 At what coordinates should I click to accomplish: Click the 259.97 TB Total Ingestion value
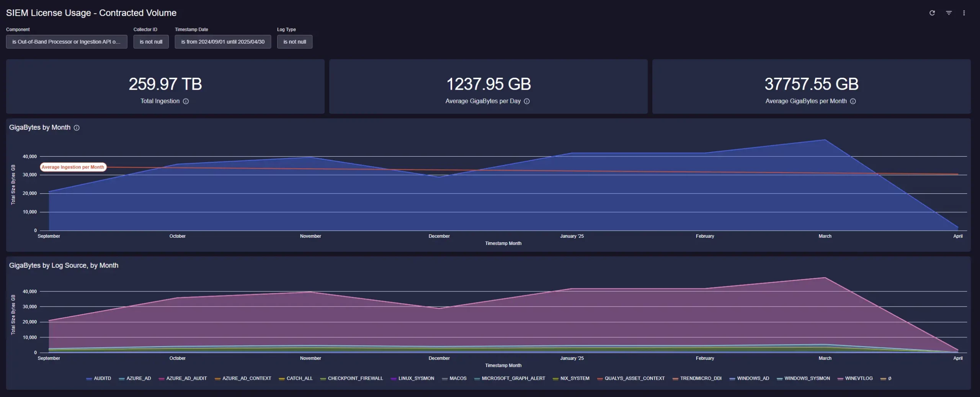(165, 84)
